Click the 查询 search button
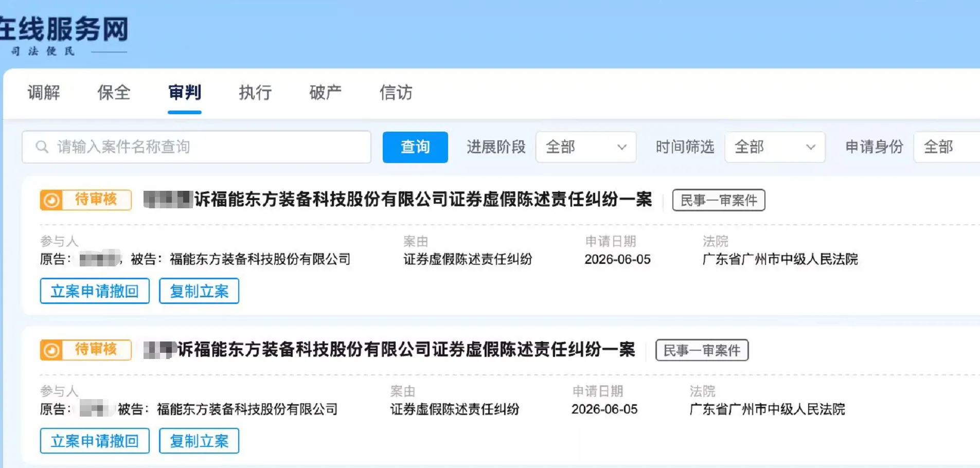The image size is (980, 468). pos(415,147)
